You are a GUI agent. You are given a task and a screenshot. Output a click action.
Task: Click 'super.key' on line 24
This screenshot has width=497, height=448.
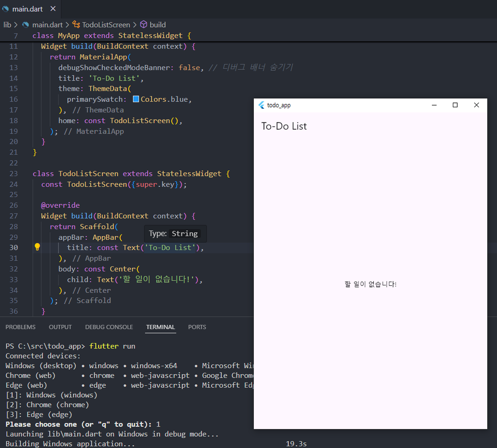(x=155, y=184)
